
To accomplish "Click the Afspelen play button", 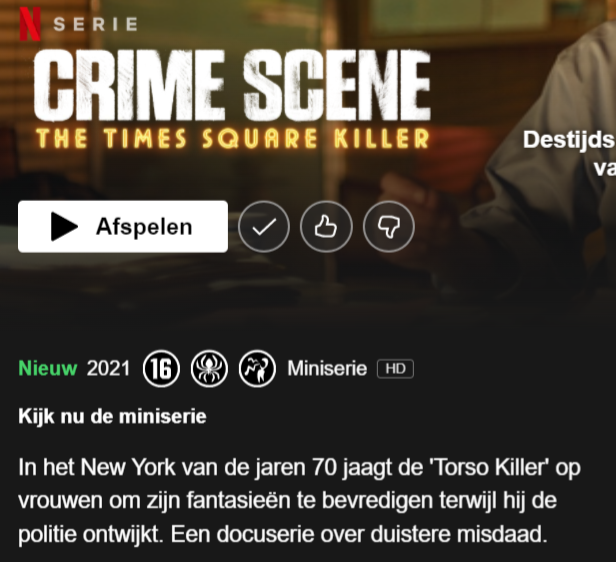I will click(123, 227).
